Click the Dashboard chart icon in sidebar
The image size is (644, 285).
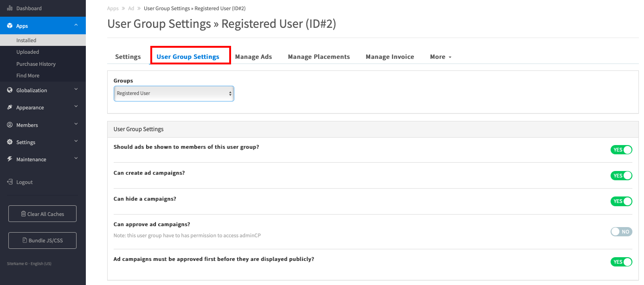(10, 8)
